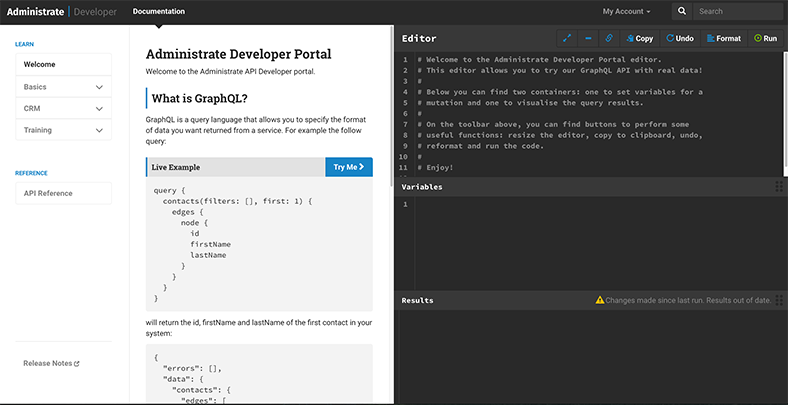This screenshot has height=405, width=788.
Task: Click the Editor panel title
Action: pos(419,39)
